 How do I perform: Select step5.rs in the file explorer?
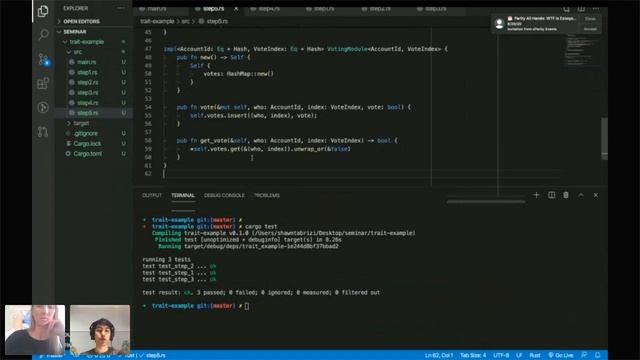point(87,113)
